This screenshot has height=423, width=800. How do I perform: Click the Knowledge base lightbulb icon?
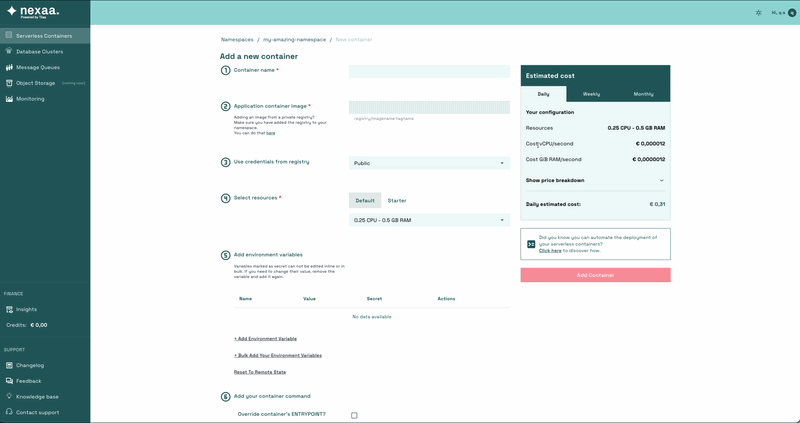pos(9,396)
